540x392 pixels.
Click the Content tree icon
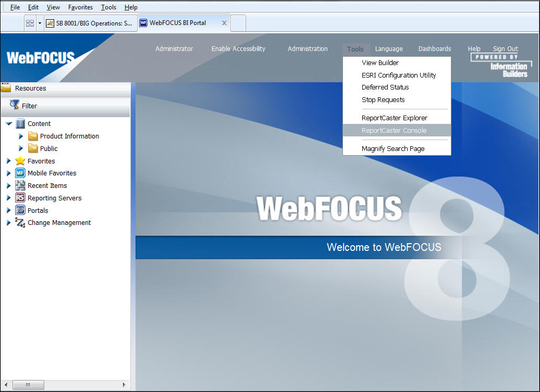tap(20, 123)
